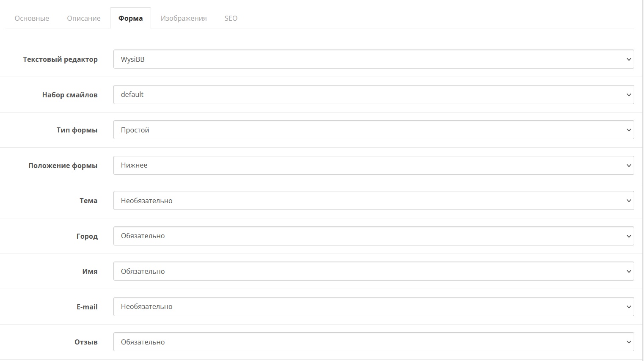Click the E-mail field label
The height and width of the screenshot is (361, 644).
click(87, 307)
